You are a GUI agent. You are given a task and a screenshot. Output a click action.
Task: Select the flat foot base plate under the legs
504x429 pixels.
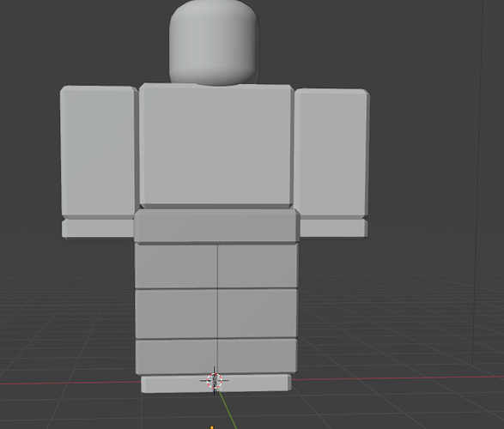click(x=216, y=384)
